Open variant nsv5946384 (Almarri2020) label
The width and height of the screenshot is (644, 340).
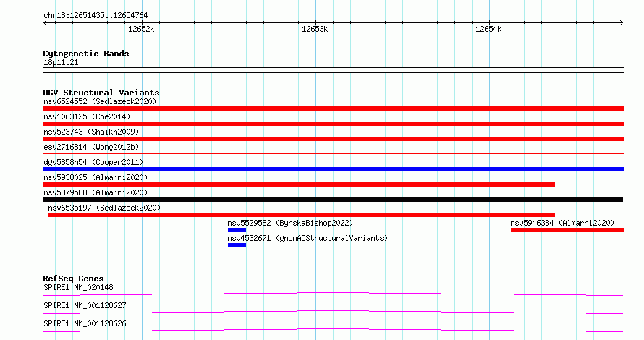coord(562,223)
